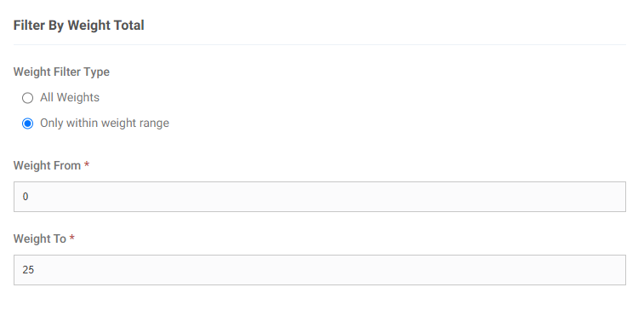Screen dimensions: 644x316
Task: Click the "Weight To" field label
Action: pos(40,238)
